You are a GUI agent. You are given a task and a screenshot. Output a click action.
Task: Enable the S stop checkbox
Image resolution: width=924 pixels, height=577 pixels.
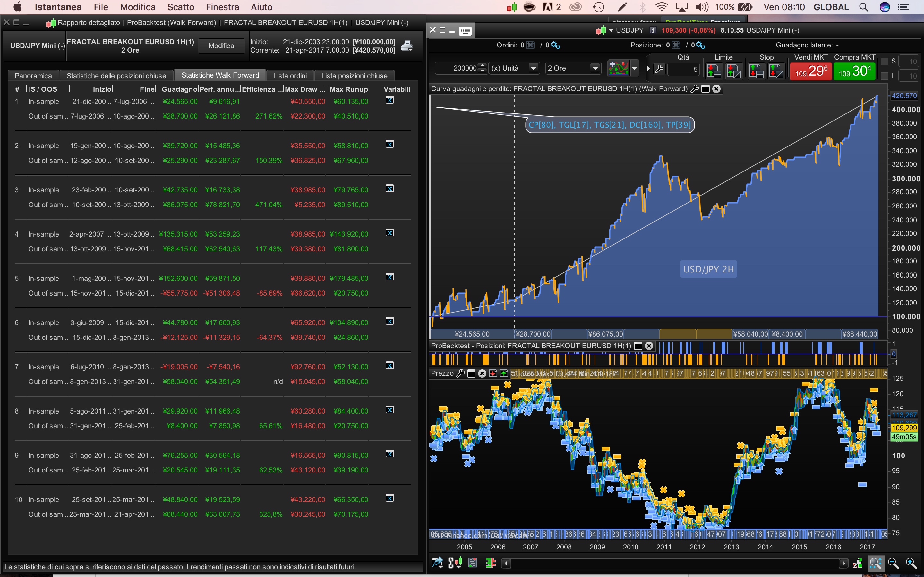(x=884, y=62)
